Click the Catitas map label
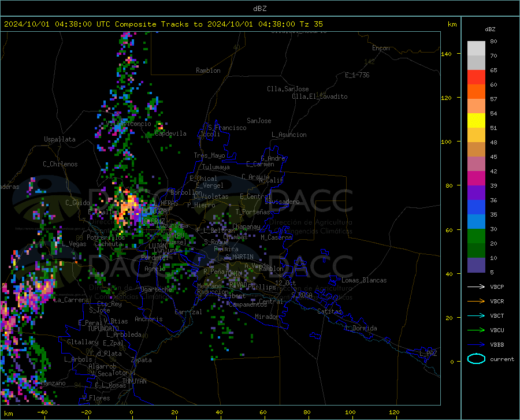520x420 pixels. [x=329, y=311]
